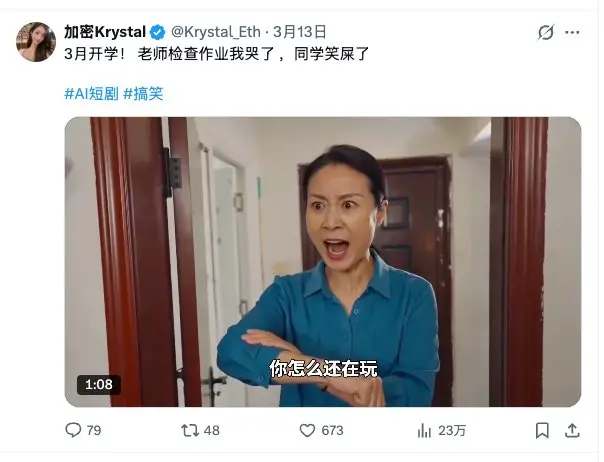Open post text about 老师检查作业
Screen dimensions: 604x462
coord(216,54)
